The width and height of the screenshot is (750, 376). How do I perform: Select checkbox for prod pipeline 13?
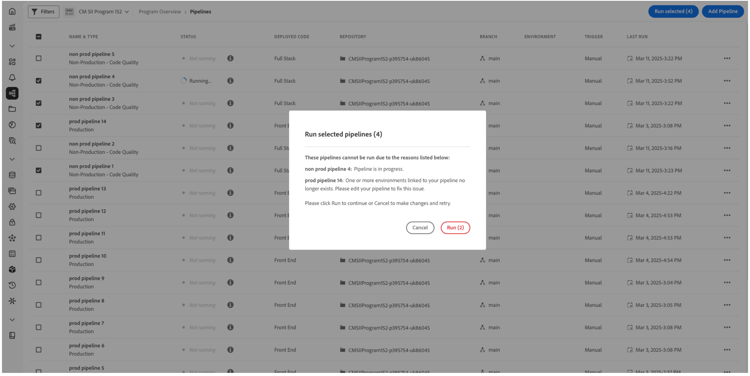coord(39,193)
